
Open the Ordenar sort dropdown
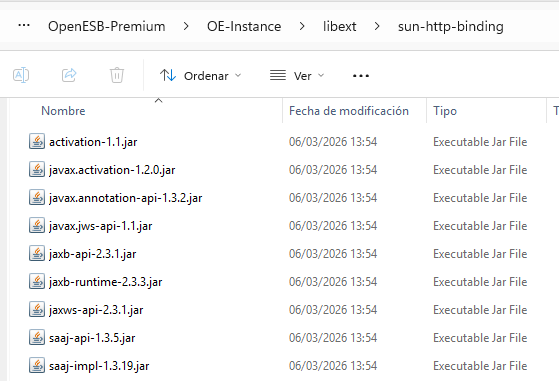point(201,76)
